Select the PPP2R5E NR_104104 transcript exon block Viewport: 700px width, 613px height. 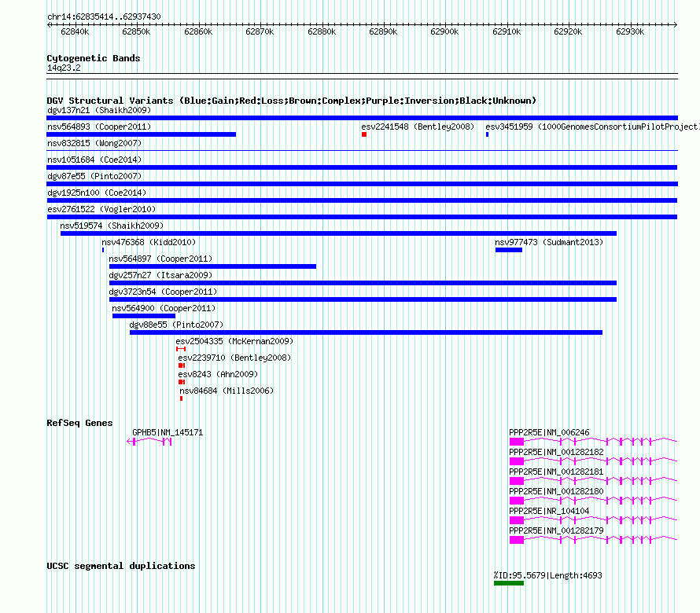517,520
